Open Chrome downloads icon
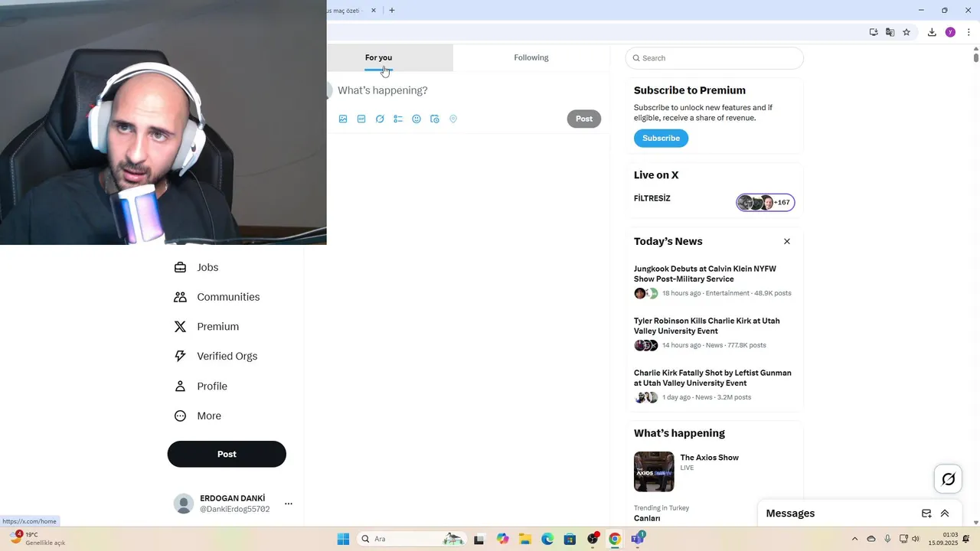 tap(932, 32)
